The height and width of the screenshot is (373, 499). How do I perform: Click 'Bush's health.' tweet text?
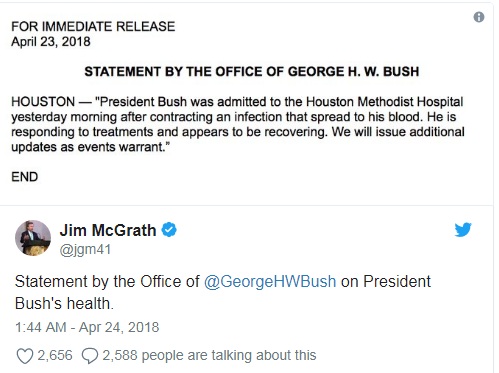[64, 303]
